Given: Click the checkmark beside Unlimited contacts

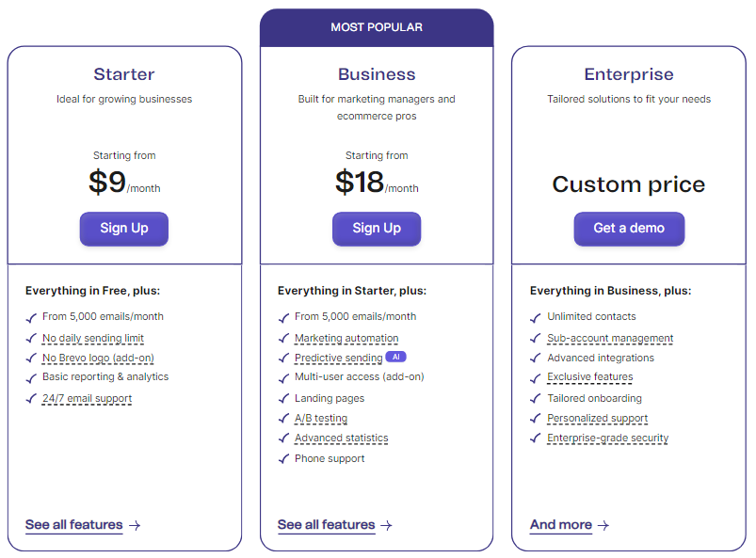Looking at the screenshot, I should [535, 318].
